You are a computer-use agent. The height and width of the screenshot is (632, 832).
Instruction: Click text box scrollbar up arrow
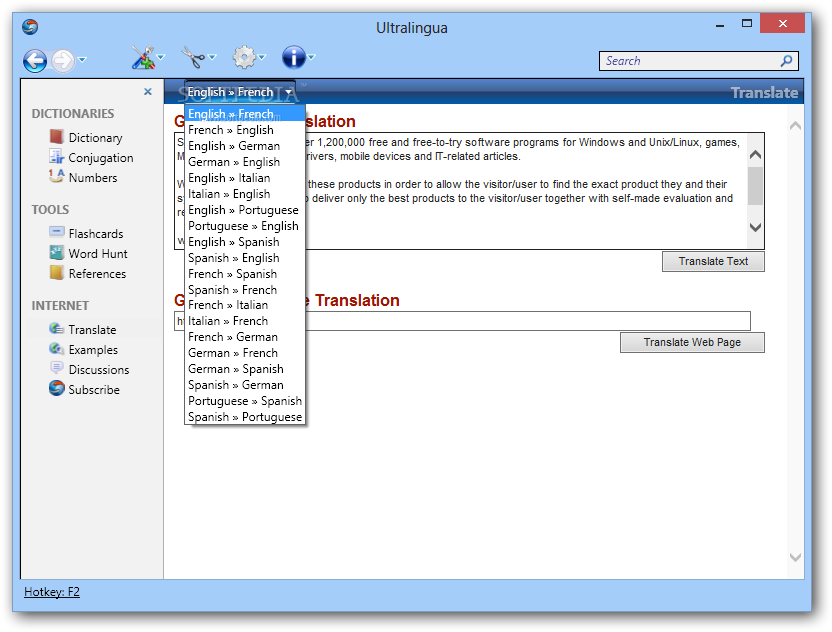(x=756, y=155)
